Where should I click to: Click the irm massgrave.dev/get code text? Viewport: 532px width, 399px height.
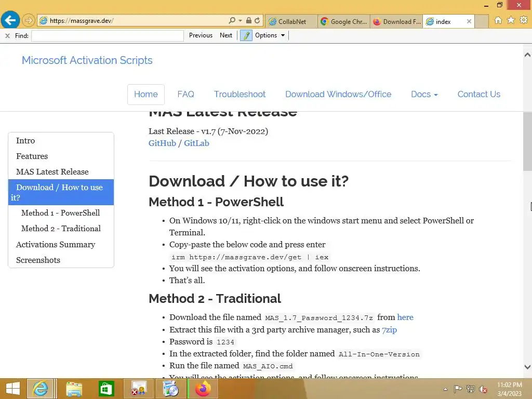[x=250, y=257]
